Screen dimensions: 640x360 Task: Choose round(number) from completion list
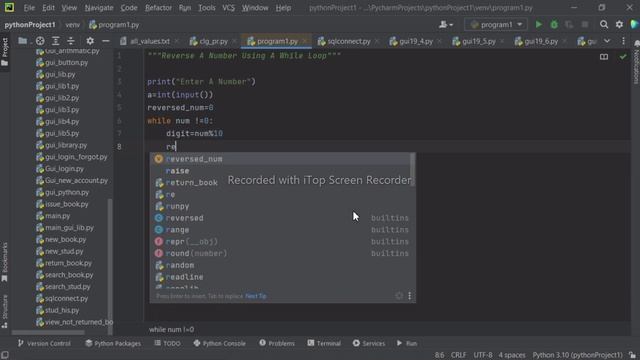pyautogui.click(x=281, y=253)
